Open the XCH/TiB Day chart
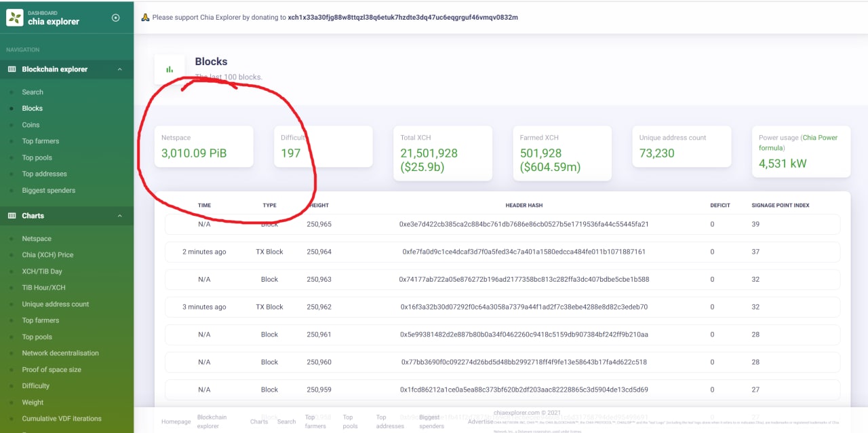 [42, 271]
